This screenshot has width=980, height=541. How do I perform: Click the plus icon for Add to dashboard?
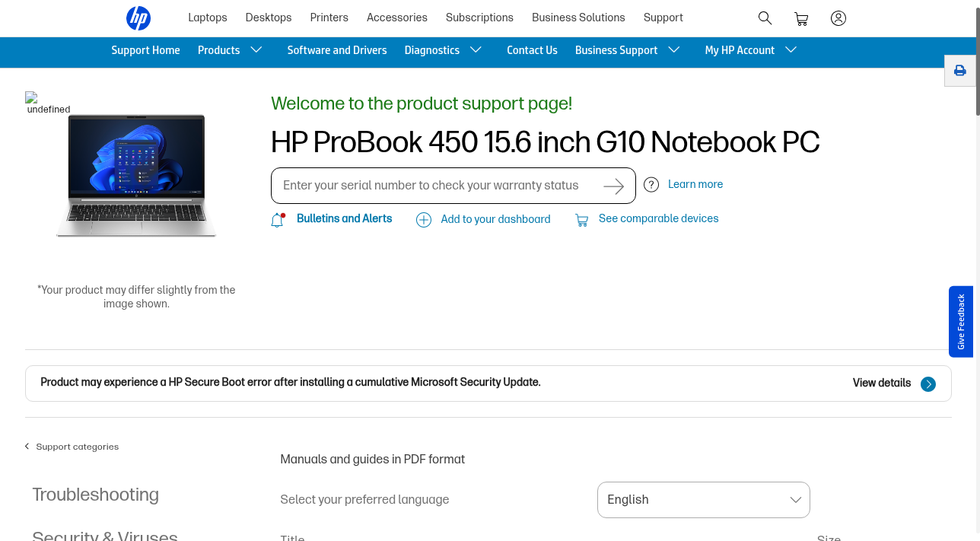click(424, 220)
